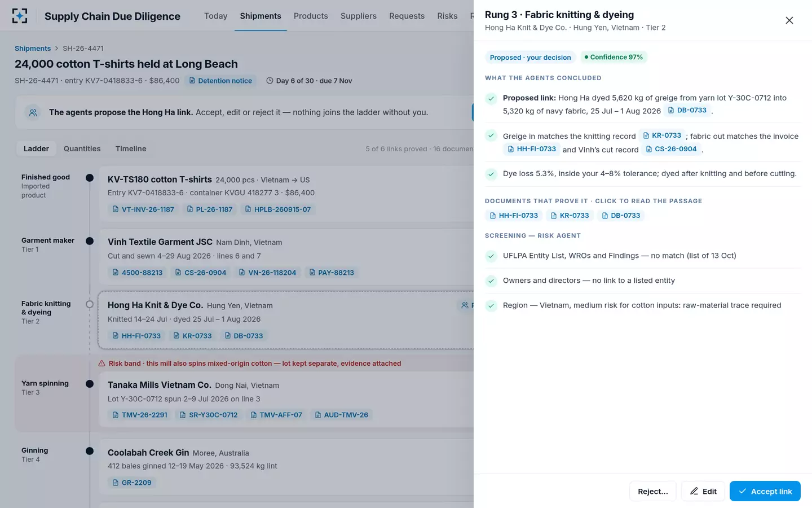This screenshot has height=508, width=812.
Task: Open the Suppliers section
Action: click(359, 16)
